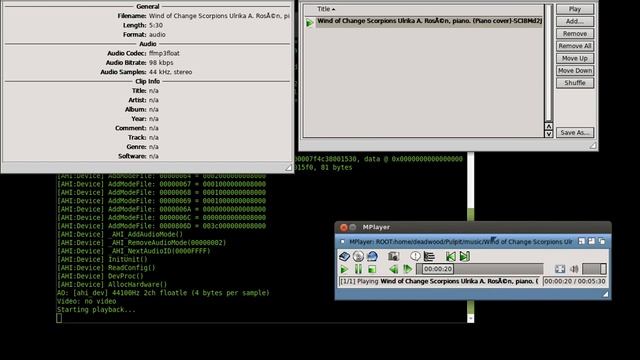640x360 pixels.
Task: Click the Add... button in playlist
Action: point(575,21)
